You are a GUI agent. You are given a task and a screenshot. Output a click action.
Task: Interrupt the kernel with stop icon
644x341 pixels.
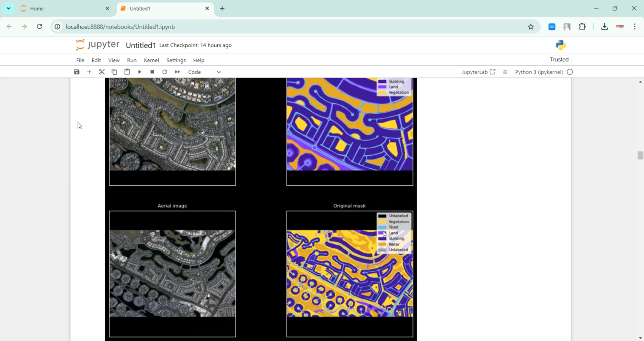pos(152,72)
